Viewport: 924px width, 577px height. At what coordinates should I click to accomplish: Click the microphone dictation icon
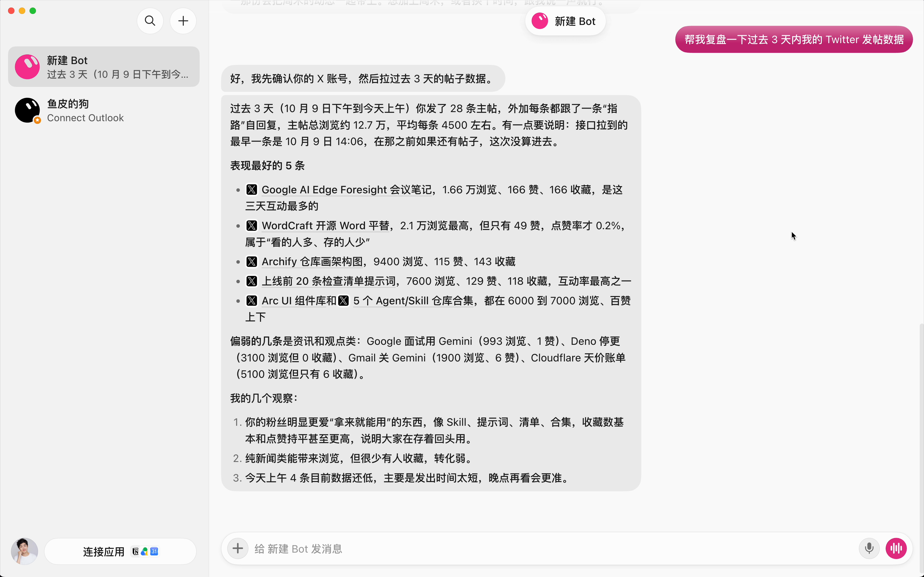click(x=869, y=548)
